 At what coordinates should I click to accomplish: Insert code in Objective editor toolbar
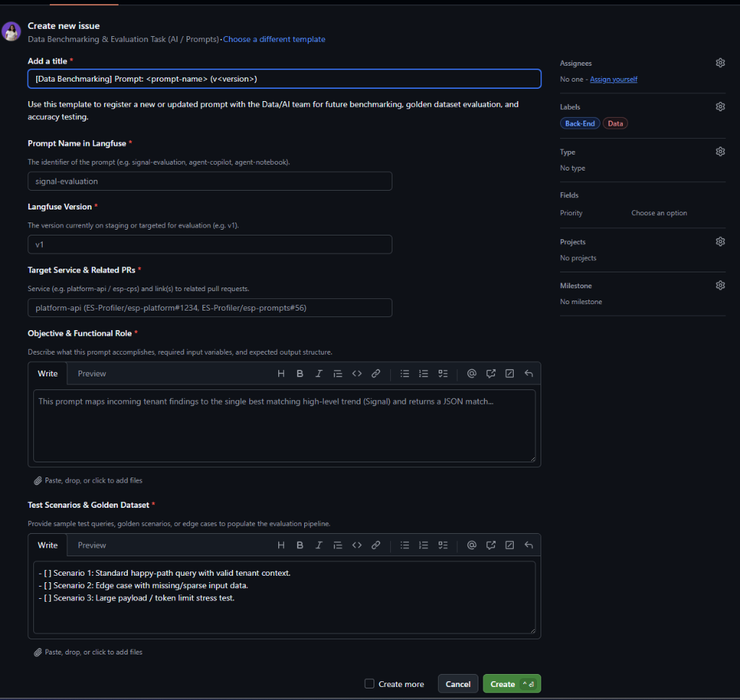point(357,373)
